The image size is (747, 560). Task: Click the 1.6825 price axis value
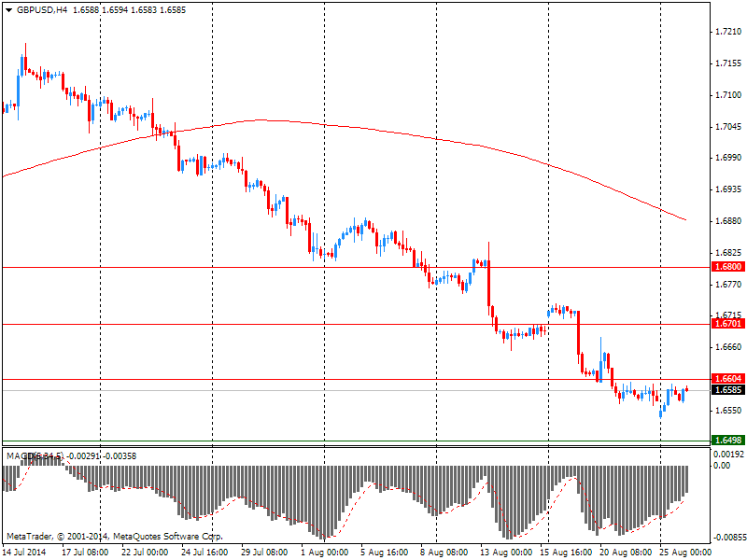point(729,253)
